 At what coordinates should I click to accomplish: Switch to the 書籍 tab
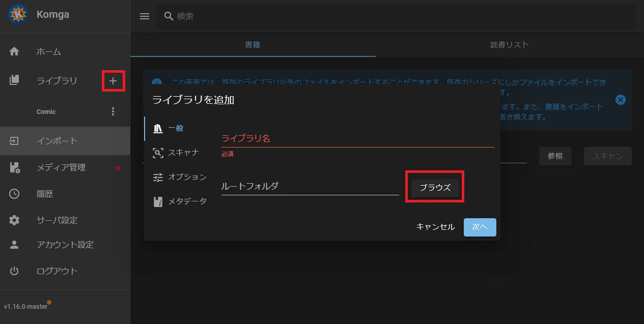253,45
